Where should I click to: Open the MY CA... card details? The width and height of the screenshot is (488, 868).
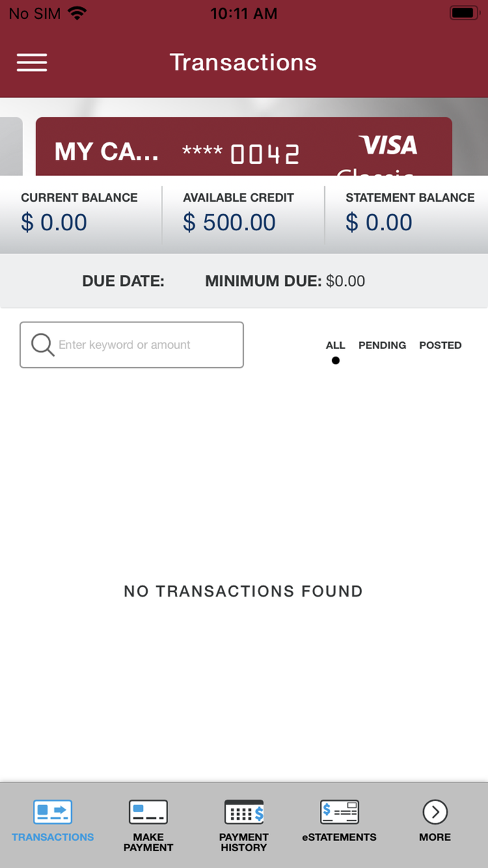(244, 147)
